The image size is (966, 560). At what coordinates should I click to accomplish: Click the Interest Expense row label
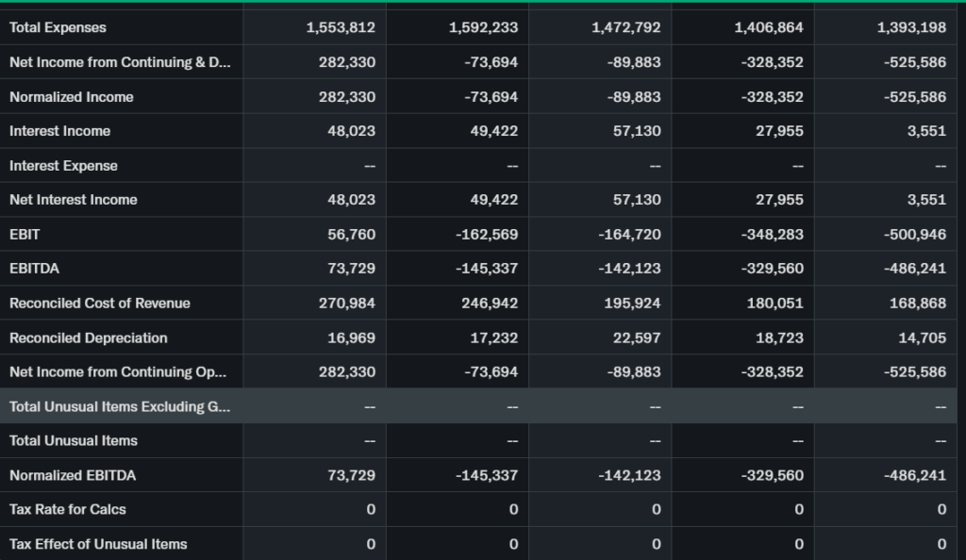[x=63, y=166]
